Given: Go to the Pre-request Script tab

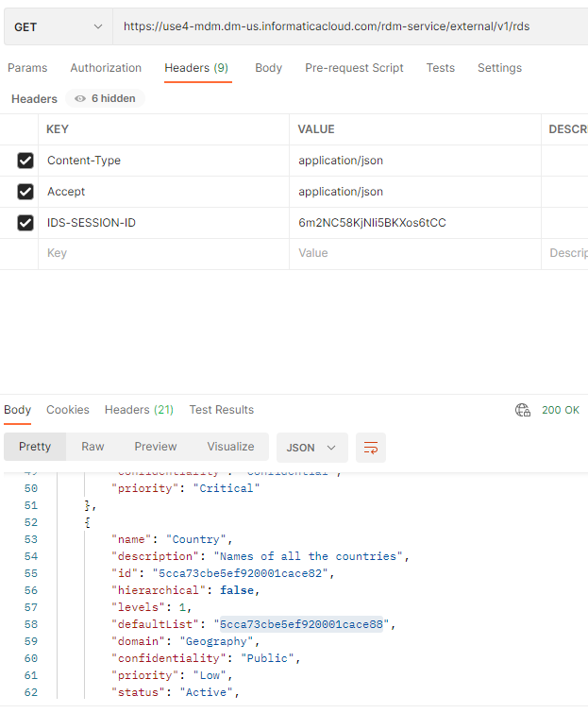Looking at the screenshot, I should tap(354, 68).
